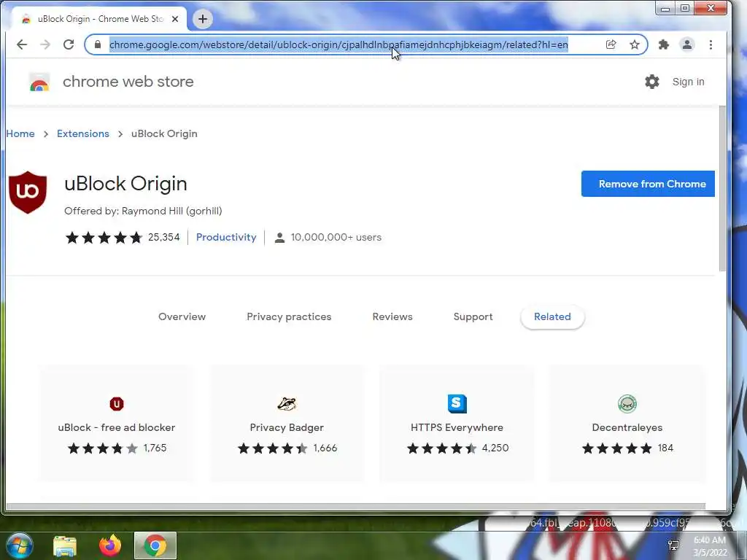The image size is (747, 560).
Task: Go to Home breadcrumb link
Action: pyautogui.click(x=20, y=134)
